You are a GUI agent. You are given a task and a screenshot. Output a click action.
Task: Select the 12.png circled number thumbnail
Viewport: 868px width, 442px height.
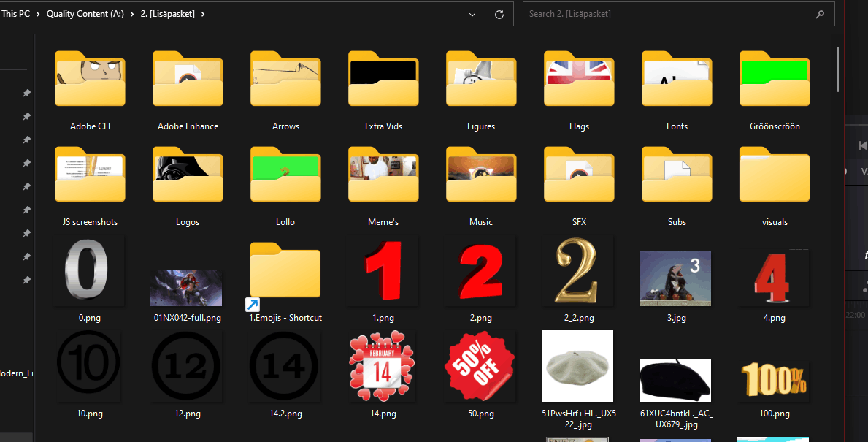186,365
